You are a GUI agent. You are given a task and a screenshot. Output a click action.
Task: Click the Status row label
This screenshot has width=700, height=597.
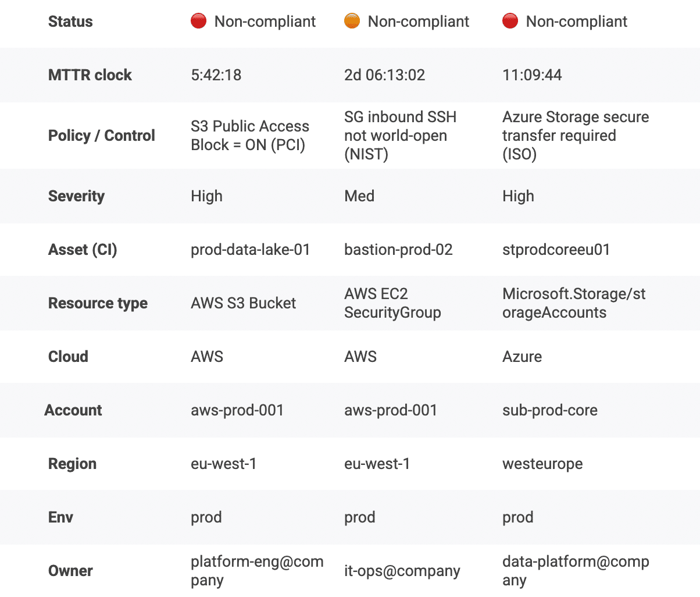[70, 22]
